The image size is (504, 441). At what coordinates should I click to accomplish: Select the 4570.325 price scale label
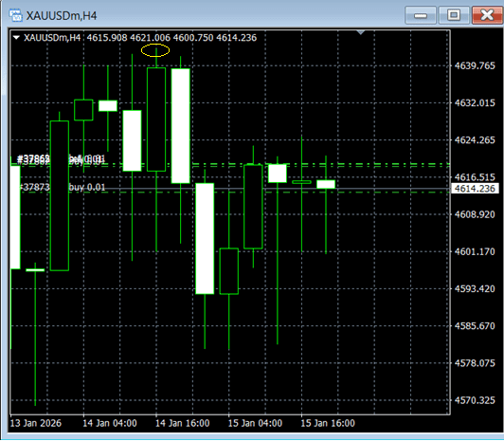(475, 400)
